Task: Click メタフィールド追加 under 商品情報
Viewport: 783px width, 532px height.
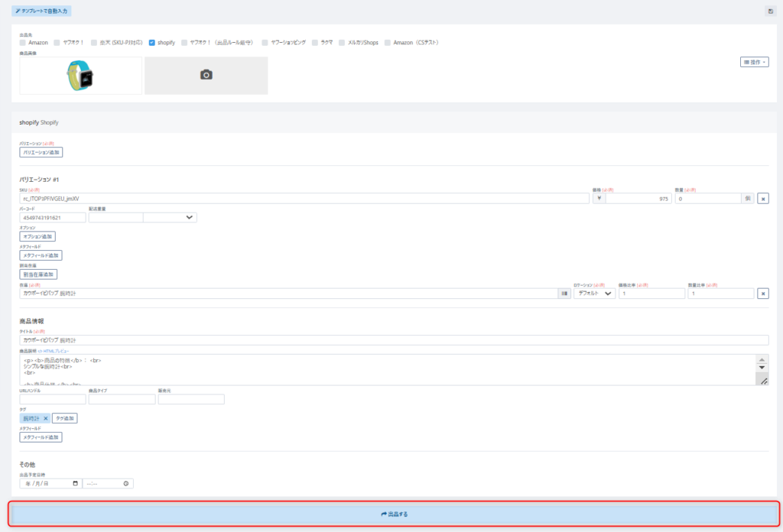Action: pyautogui.click(x=41, y=437)
